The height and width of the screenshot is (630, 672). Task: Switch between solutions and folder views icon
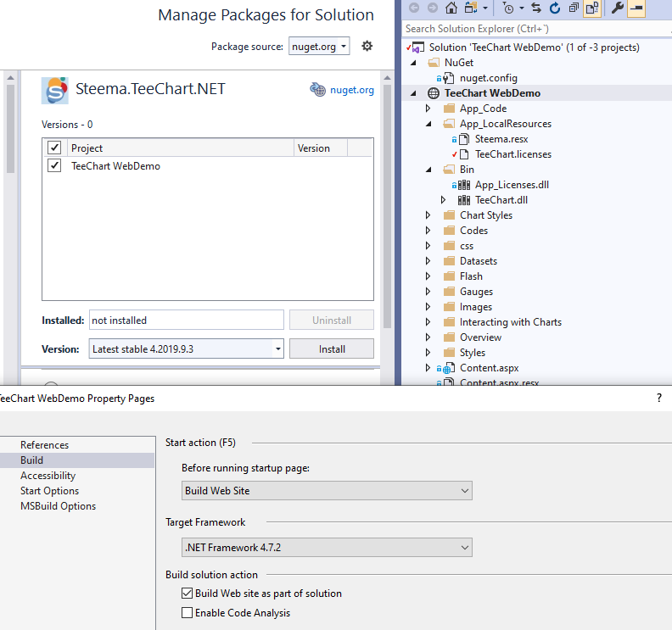(471, 8)
